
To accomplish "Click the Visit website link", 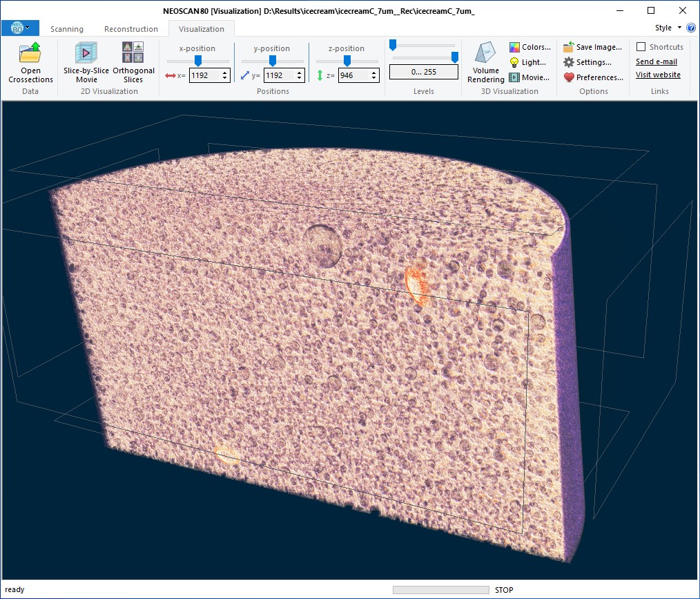I will 658,75.
